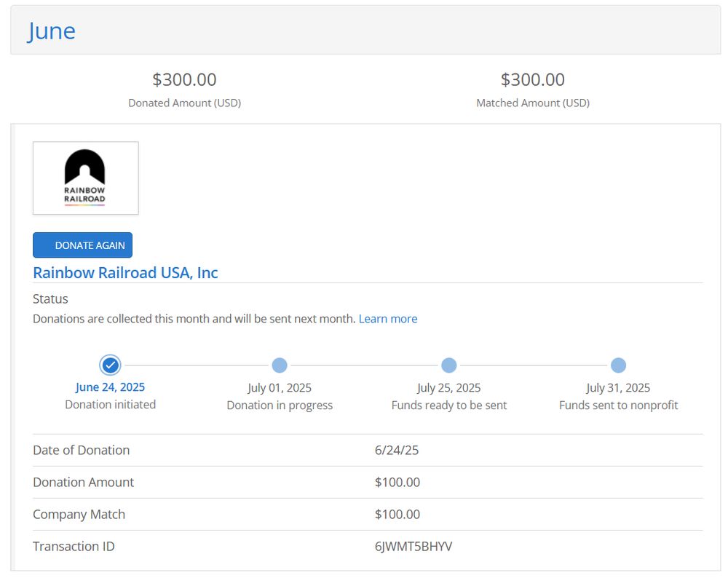Click the Donate Again button

[x=83, y=245]
